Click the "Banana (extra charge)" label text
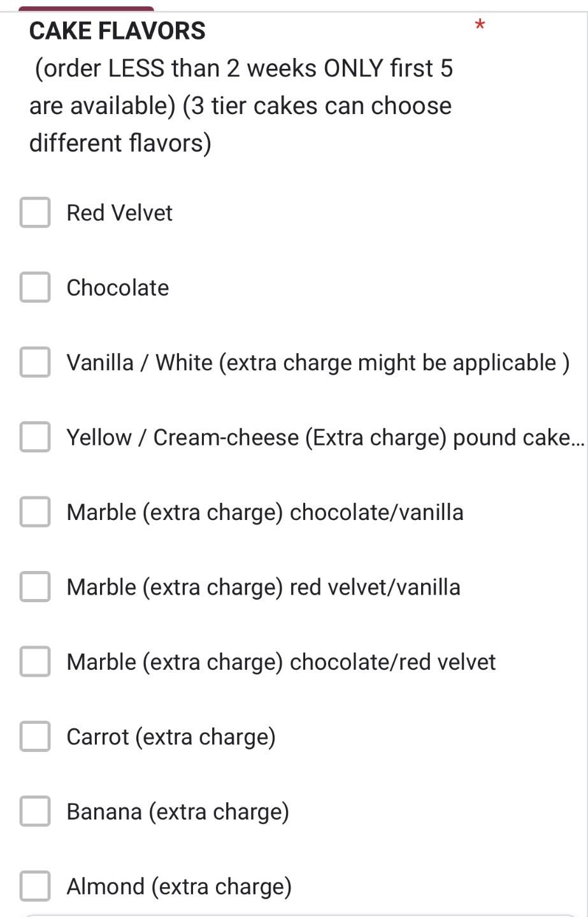The image size is (588, 917). pyautogui.click(x=178, y=812)
